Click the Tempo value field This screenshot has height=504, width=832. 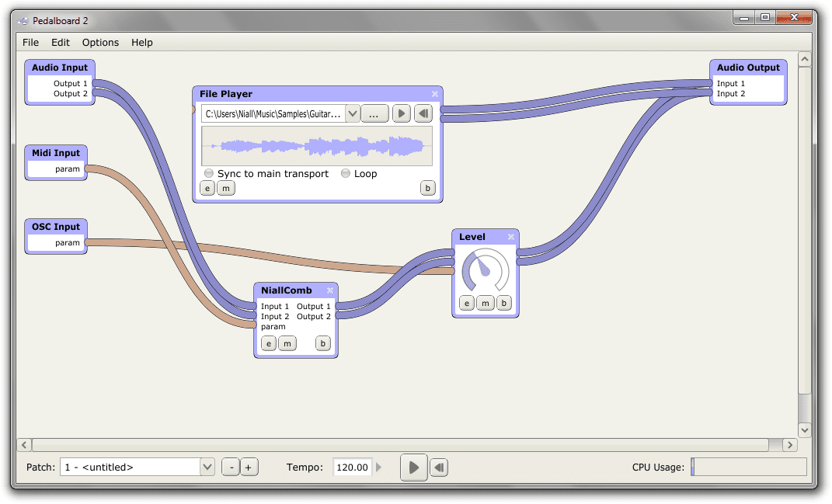pyautogui.click(x=353, y=468)
